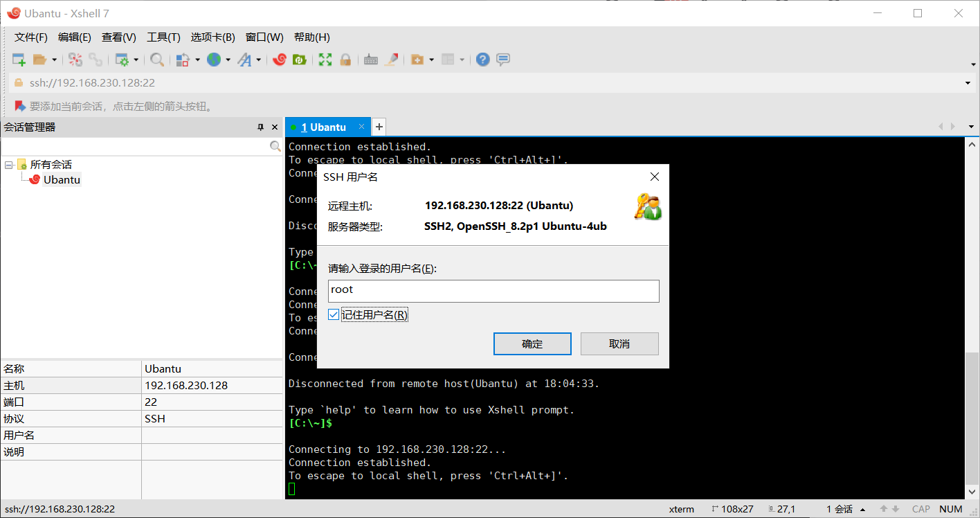Expand the open-session folder dropdown arrow
The image size is (980, 518).
54,60
